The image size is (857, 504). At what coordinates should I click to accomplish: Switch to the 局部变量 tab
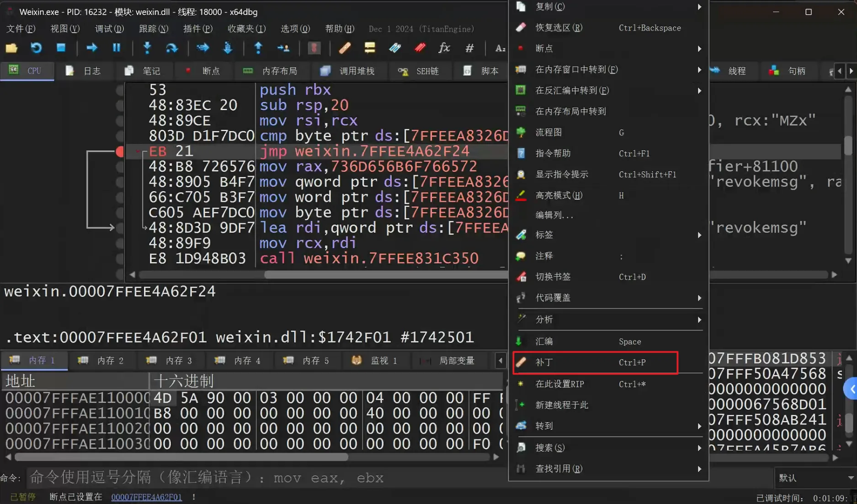pos(448,361)
